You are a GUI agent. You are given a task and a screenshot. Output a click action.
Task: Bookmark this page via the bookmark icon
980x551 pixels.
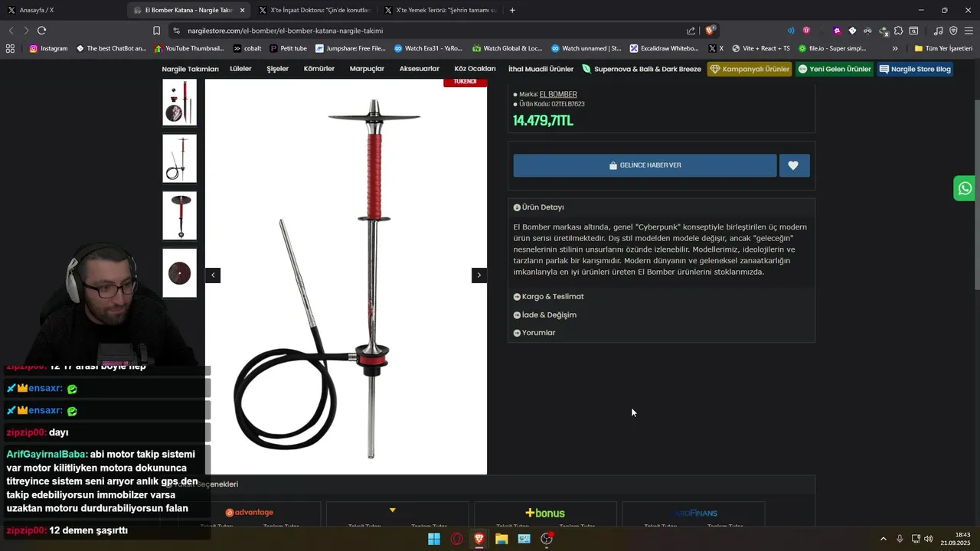(x=156, y=31)
